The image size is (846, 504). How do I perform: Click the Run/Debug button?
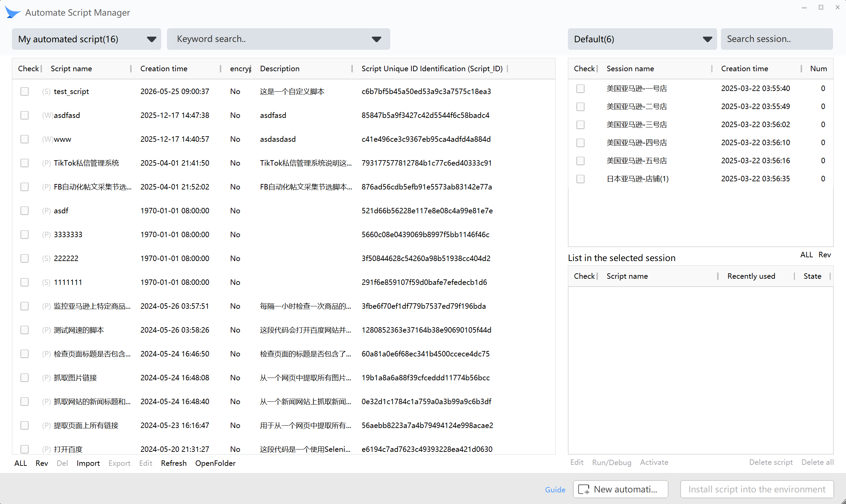click(611, 462)
